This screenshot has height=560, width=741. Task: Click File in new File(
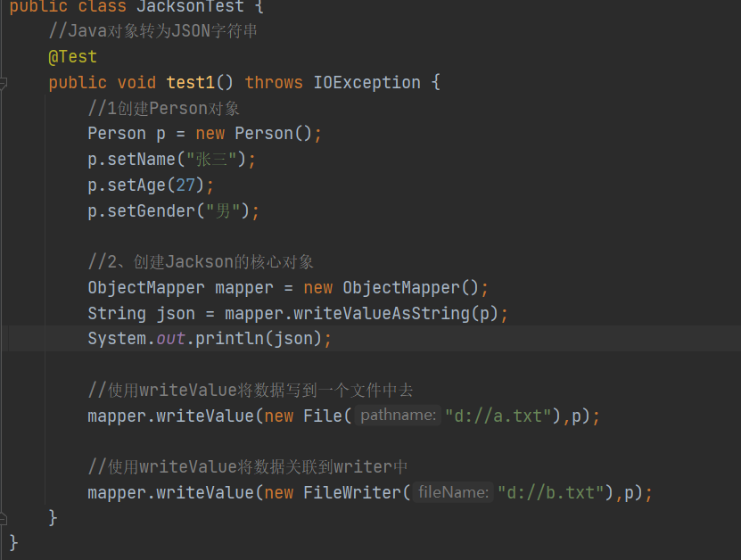point(322,416)
